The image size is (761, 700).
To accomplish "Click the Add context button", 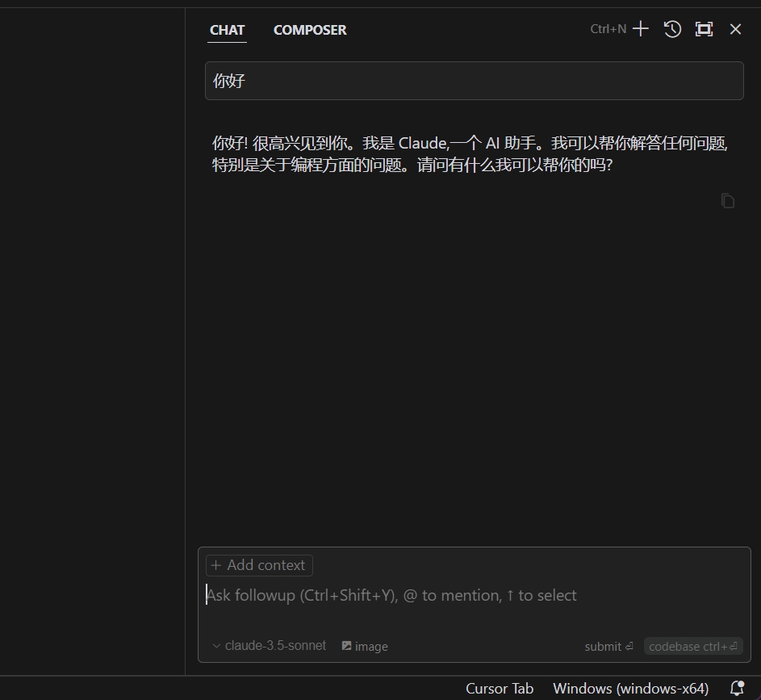I will 258,565.
